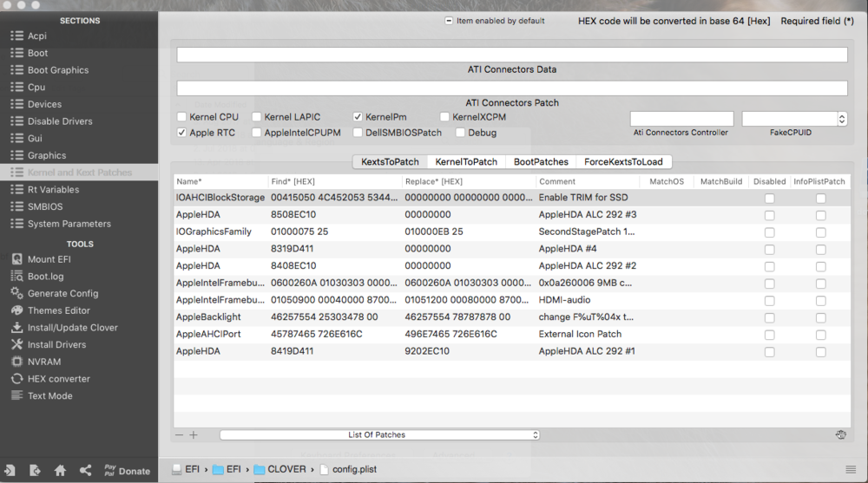Open the Disable Drivers section
This screenshot has width=868, height=483.
pyautogui.click(x=60, y=121)
